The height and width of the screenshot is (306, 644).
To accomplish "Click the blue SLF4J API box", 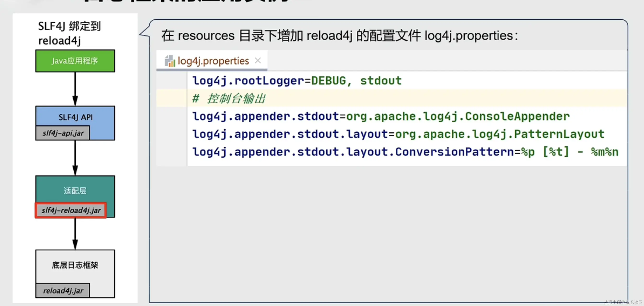I will 76,117.
